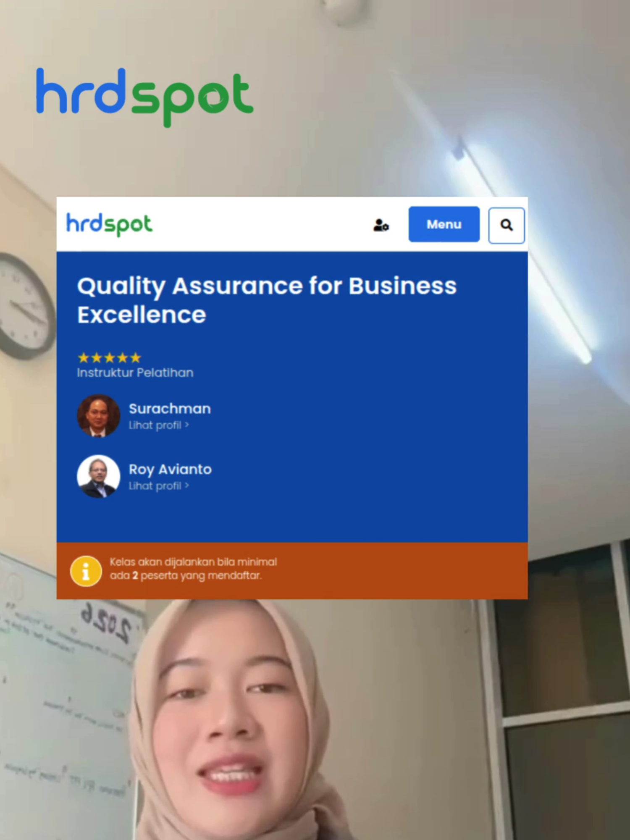View Surachman's Lihat profil link
This screenshot has height=840, width=630.
[x=159, y=425]
